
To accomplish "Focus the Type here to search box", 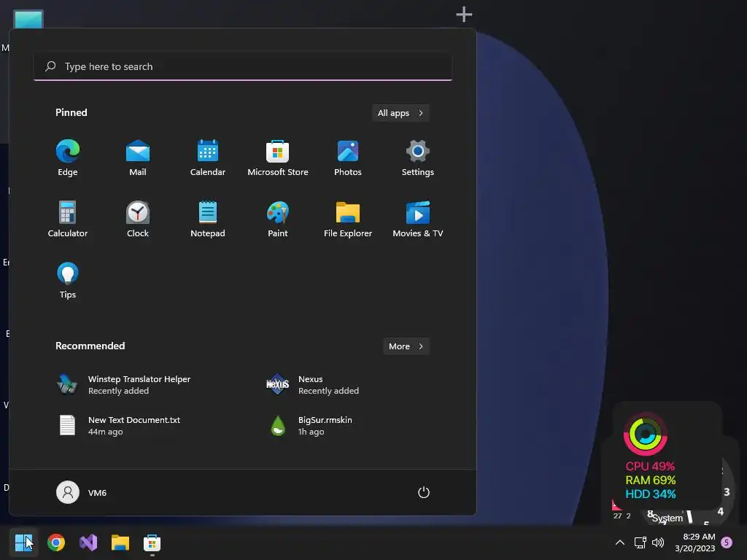I will pos(243,66).
